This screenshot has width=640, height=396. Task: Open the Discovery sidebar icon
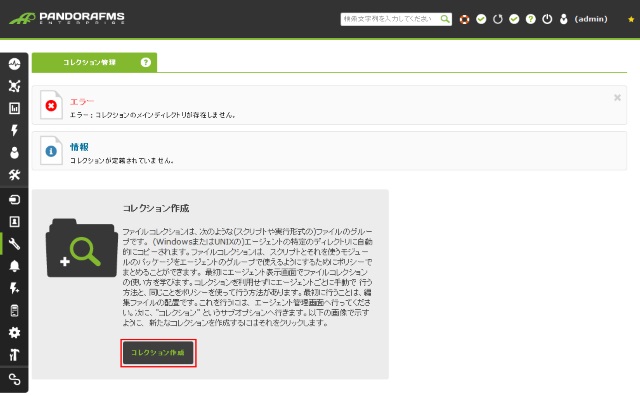(x=14, y=200)
